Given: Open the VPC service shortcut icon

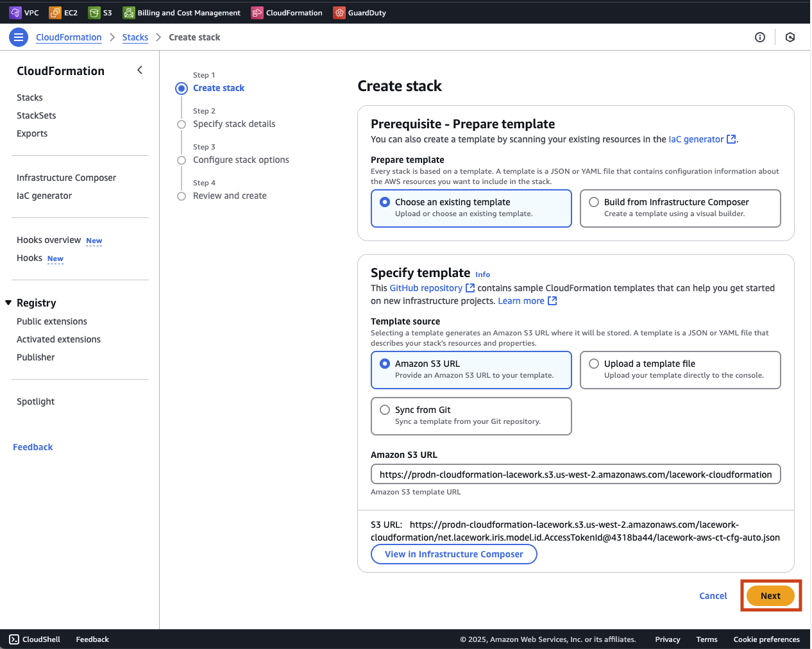Looking at the screenshot, I should pos(15,13).
